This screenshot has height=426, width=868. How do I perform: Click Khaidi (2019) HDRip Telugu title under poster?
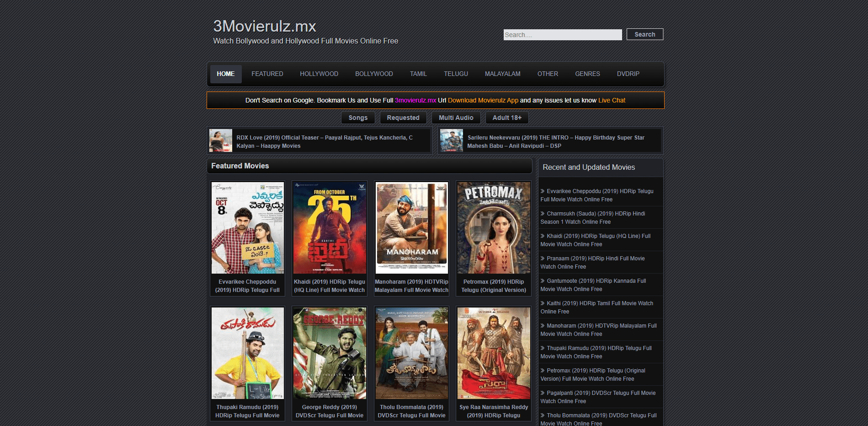pos(330,286)
